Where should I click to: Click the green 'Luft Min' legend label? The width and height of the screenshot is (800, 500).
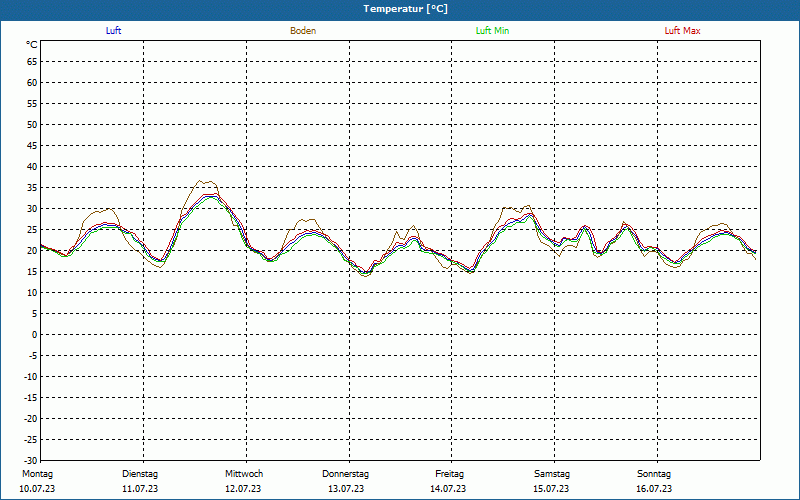pos(492,31)
